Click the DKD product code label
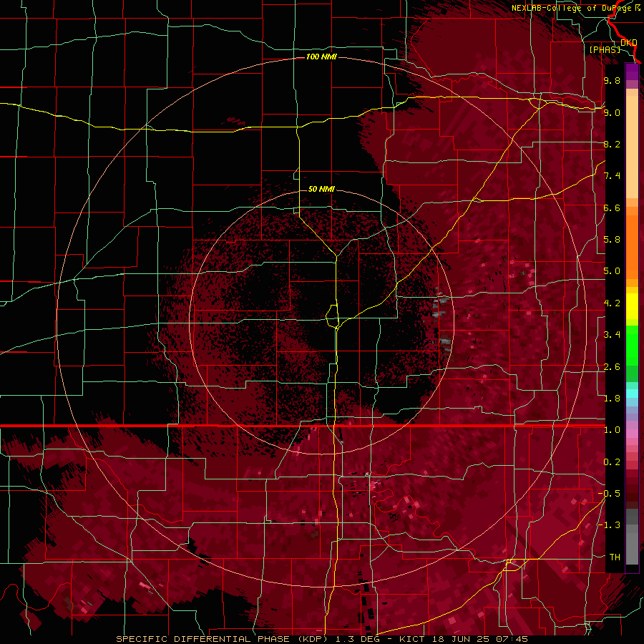Viewport: 644px width, 644px height. point(628,43)
